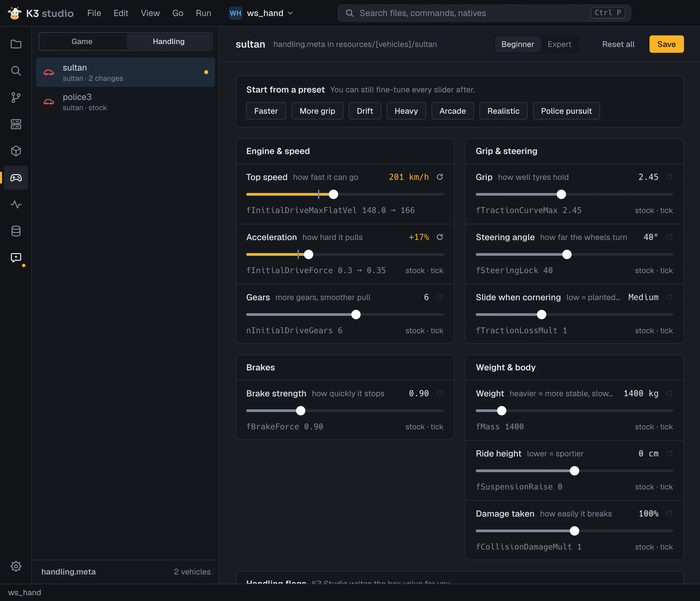Viewport: 700px width, 601px height.
Task: Open the Search icon in the activity bar
Action: click(x=16, y=71)
